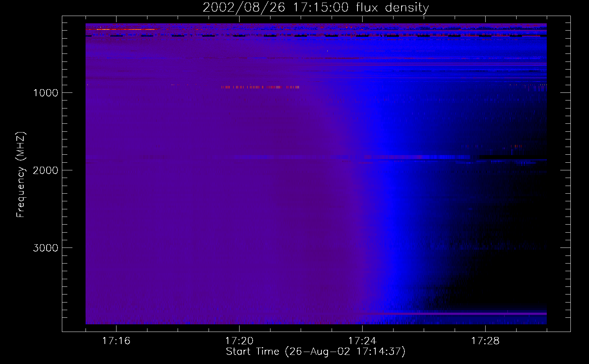
Task: Click the 'Start Time (26-Aug-02 17:14:37)' label
Action: tap(316, 352)
